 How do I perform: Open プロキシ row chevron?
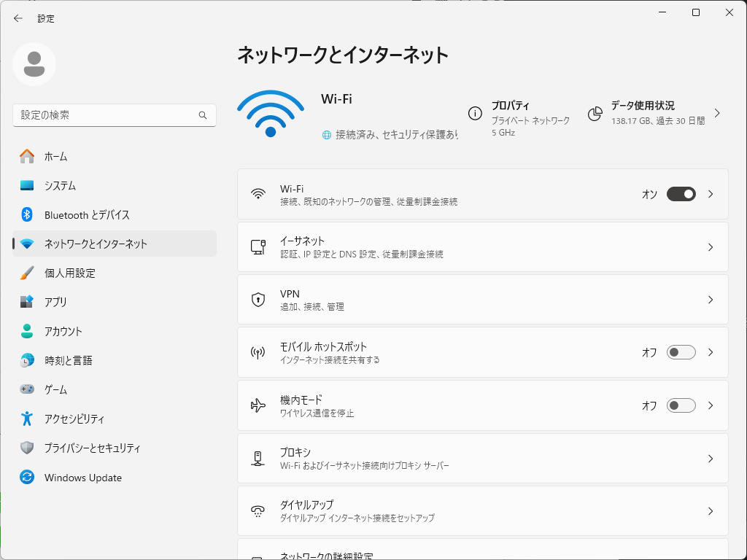[711, 459]
